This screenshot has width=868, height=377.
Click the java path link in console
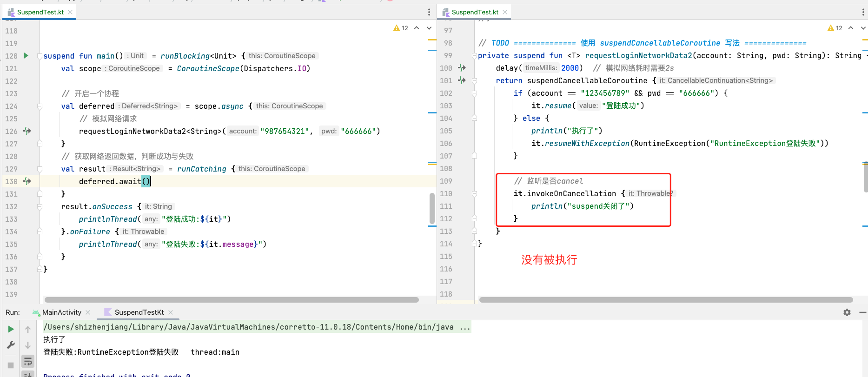248,327
